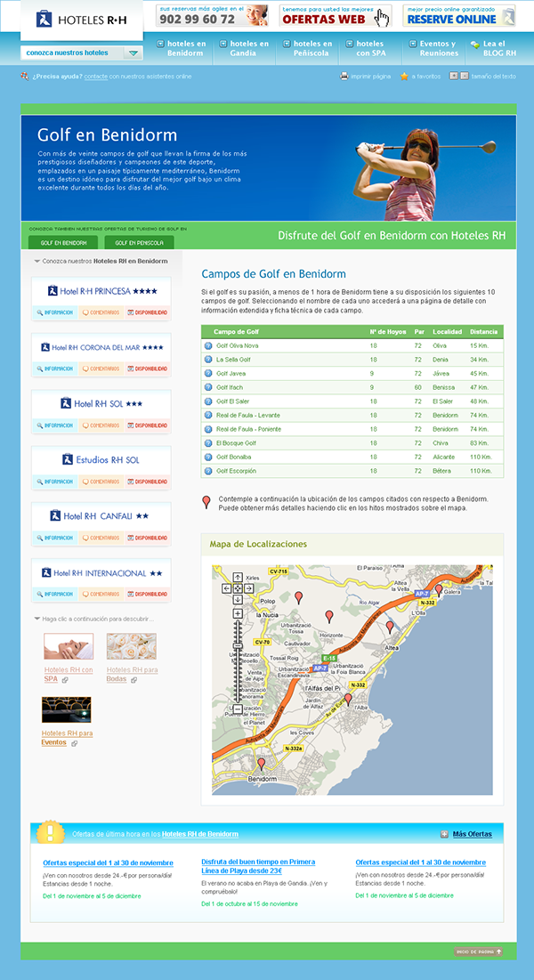
Task: Increase text size with plus icon
Action: tap(454, 76)
